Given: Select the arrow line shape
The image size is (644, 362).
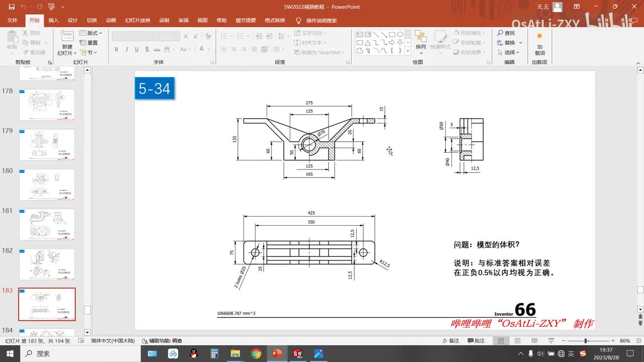Looking at the screenshot, I should [x=384, y=35].
